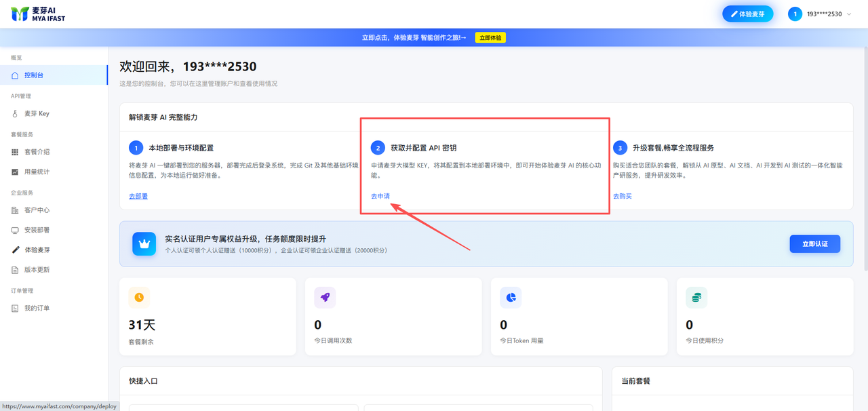Viewport: 868px width, 411px height.
Task: Open 体验麦芽 in the sidebar
Action: point(54,250)
